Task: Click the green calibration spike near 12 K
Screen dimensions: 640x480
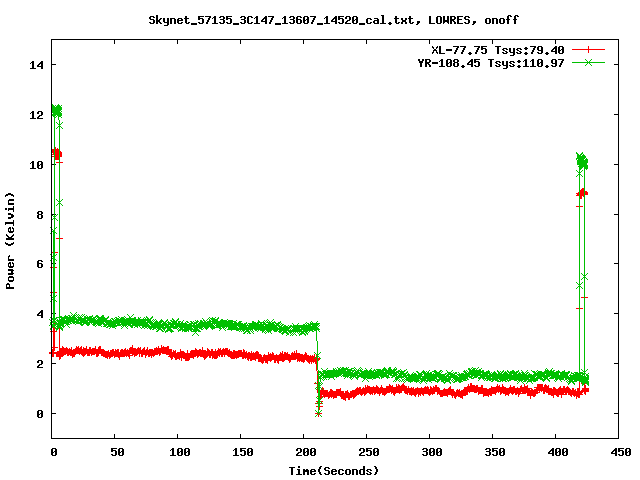Action: pyautogui.click(x=56, y=110)
